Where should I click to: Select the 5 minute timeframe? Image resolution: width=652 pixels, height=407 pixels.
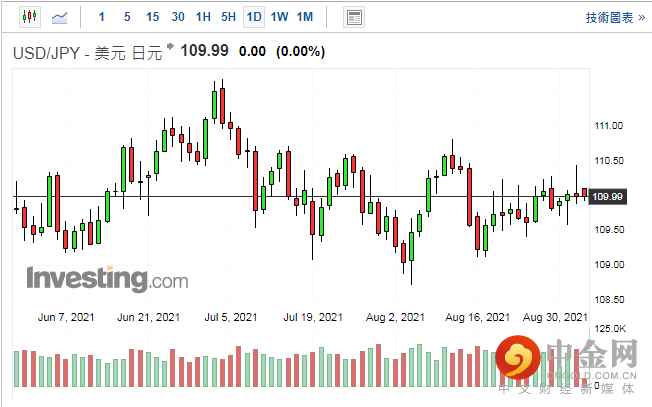(x=126, y=17)
